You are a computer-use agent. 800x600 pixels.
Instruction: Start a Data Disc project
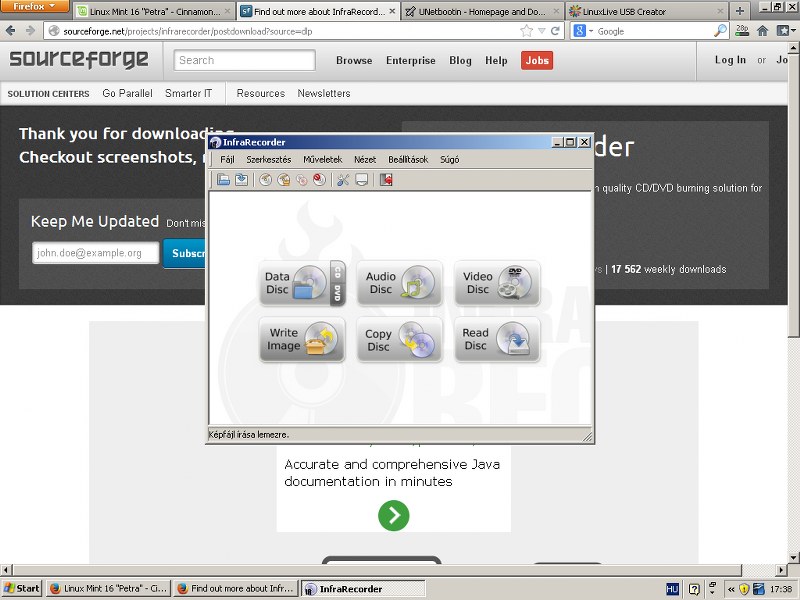point(294,283)
